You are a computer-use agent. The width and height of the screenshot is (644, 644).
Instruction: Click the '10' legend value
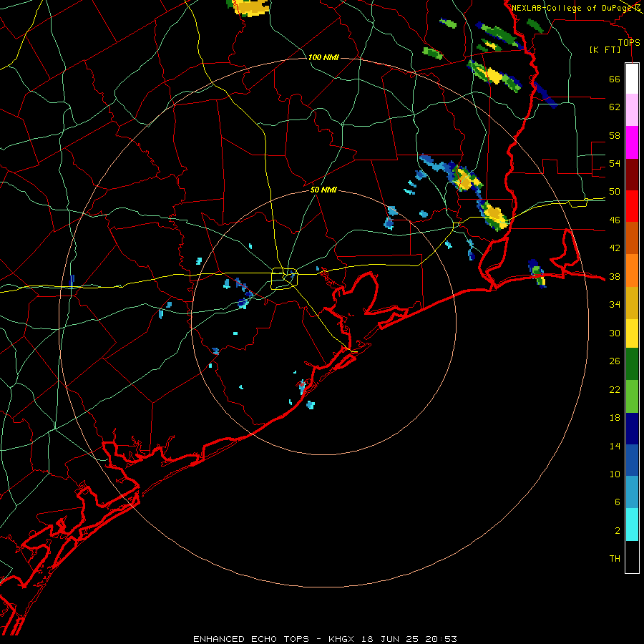tap(615, 474)
